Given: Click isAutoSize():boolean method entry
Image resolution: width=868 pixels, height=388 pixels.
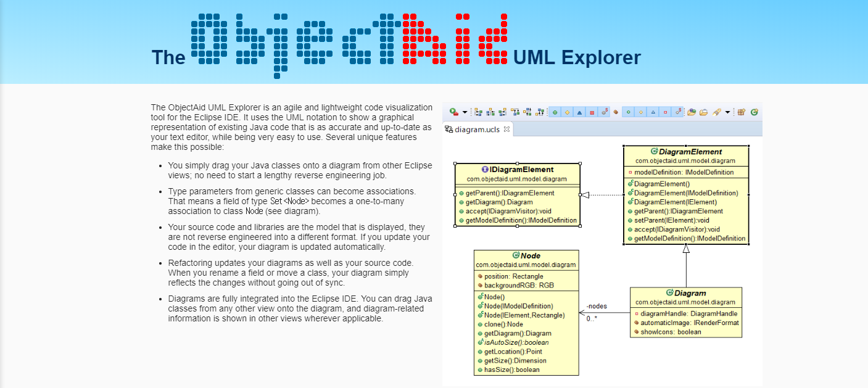Looking at the screenshot, I should [516, 342].
